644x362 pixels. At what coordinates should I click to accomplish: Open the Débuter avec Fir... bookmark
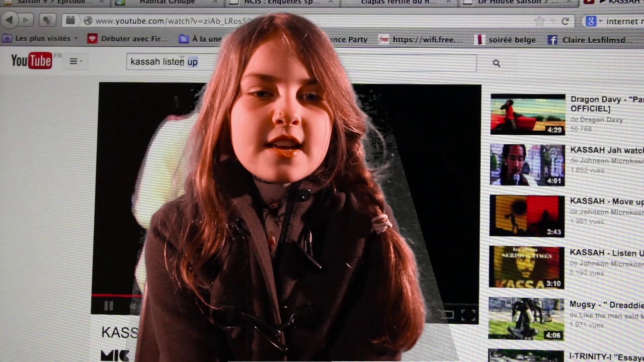127,38
